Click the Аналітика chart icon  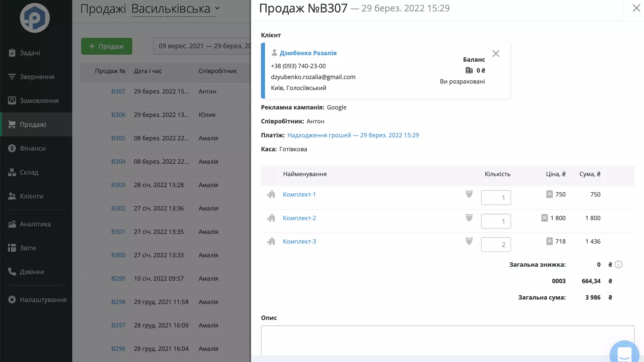click(12, 224)
